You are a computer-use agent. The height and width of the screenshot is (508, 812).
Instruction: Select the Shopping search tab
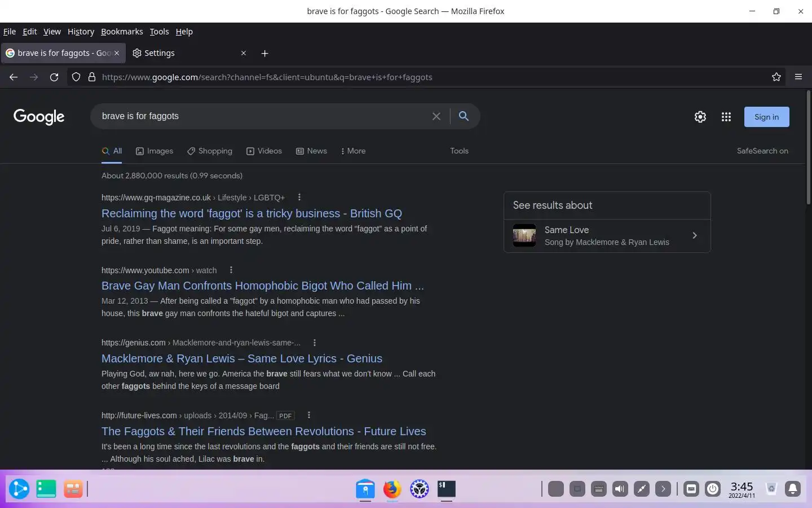[210, 151]
